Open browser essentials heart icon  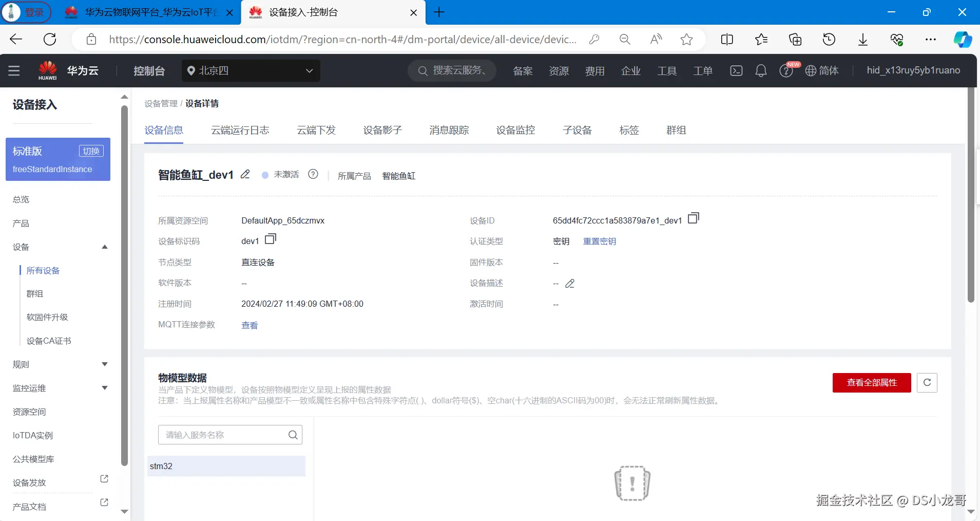click(x=897, y=40)
